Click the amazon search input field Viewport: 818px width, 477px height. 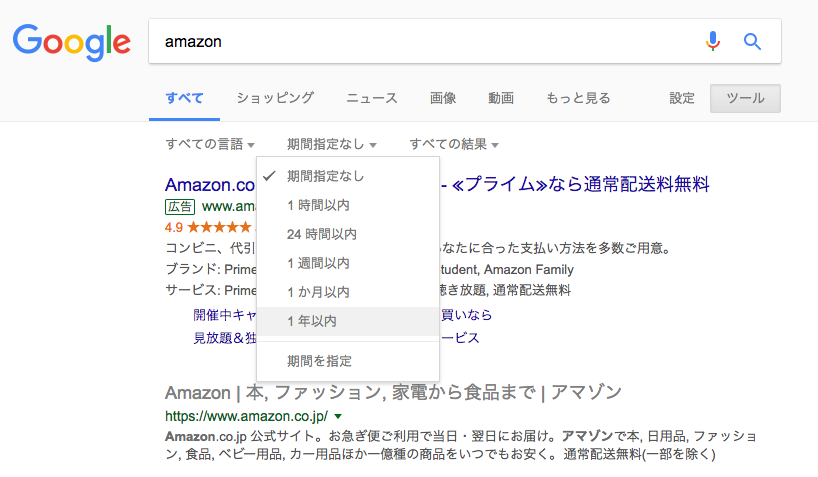pos(428,41)
